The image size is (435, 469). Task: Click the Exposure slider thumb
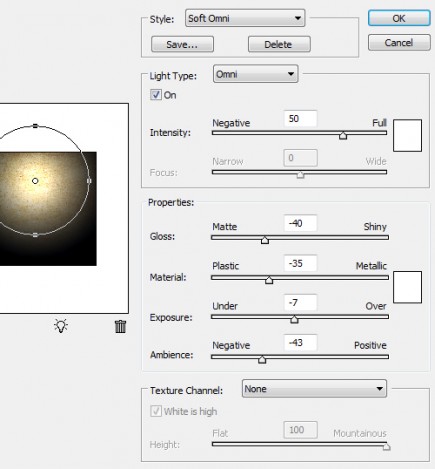[294, 319]
